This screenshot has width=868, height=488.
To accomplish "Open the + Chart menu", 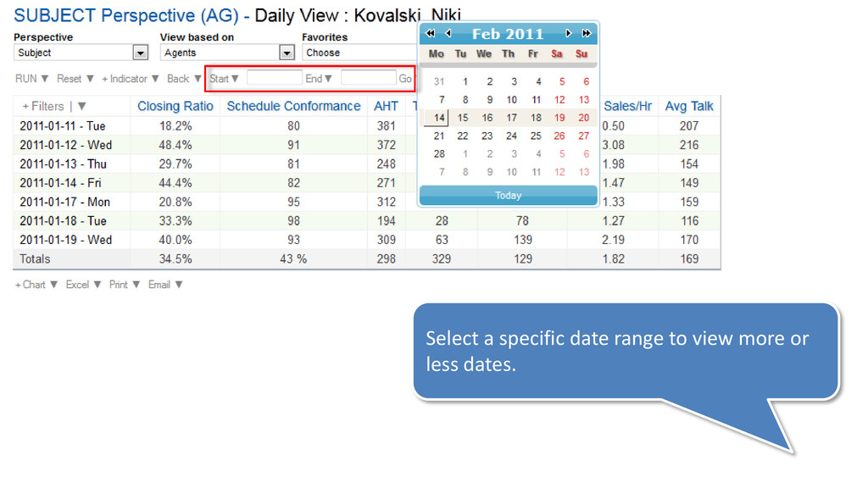I will pos(36,285).
